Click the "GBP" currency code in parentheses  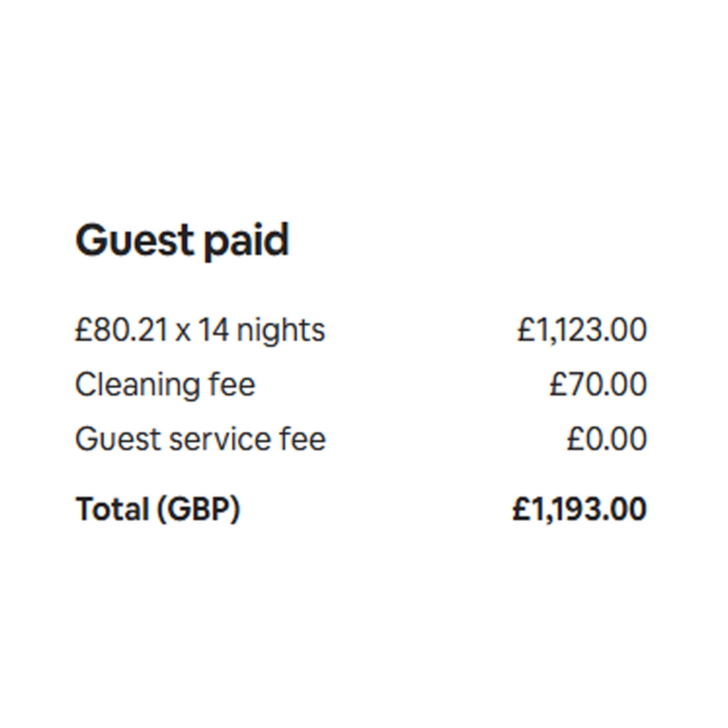pyautogui.click(x=198, y=509)
